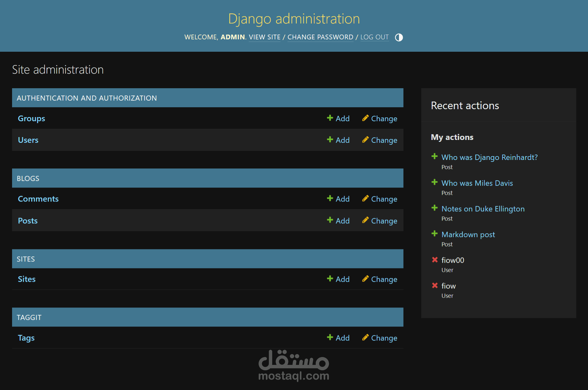Click the green plus icon beside Groups

(x=330, y=118)
